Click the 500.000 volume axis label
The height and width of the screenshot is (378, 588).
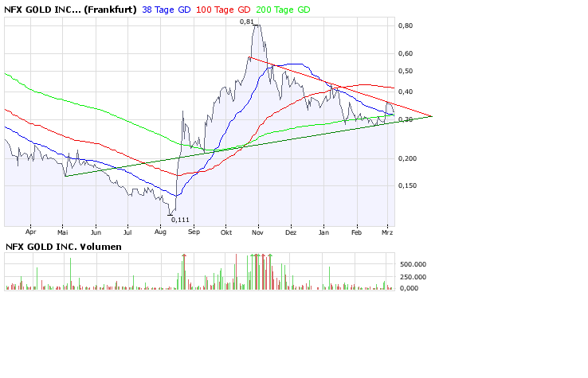click(412, 263)
